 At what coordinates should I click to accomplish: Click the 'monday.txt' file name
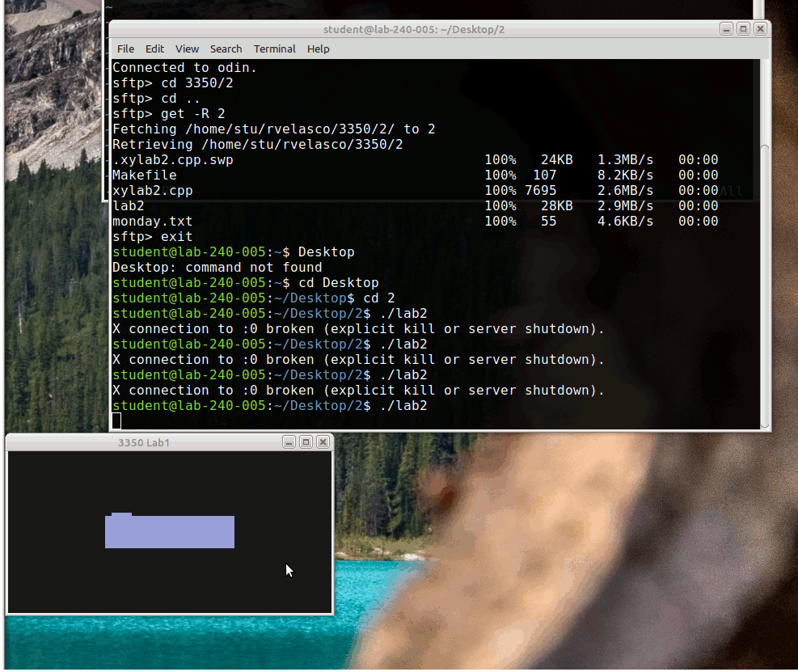153,222
